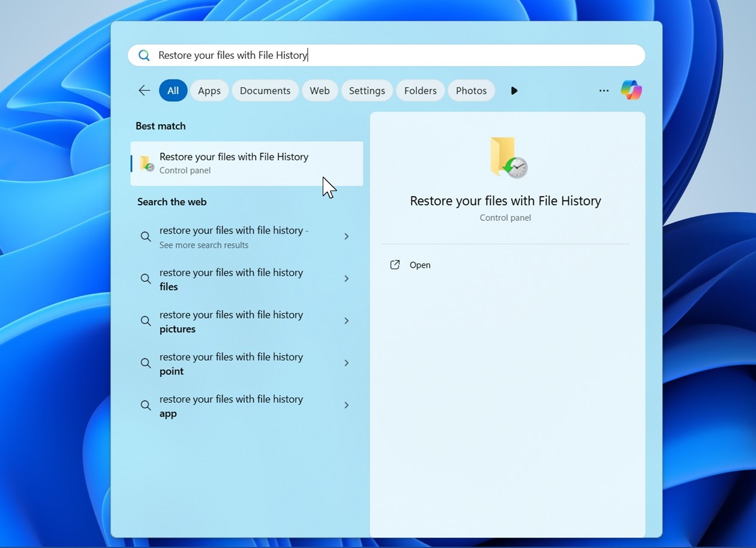Click the File History icon next to Best match result
This screenshot has width=756, height=548.
[x=146, y=163]
